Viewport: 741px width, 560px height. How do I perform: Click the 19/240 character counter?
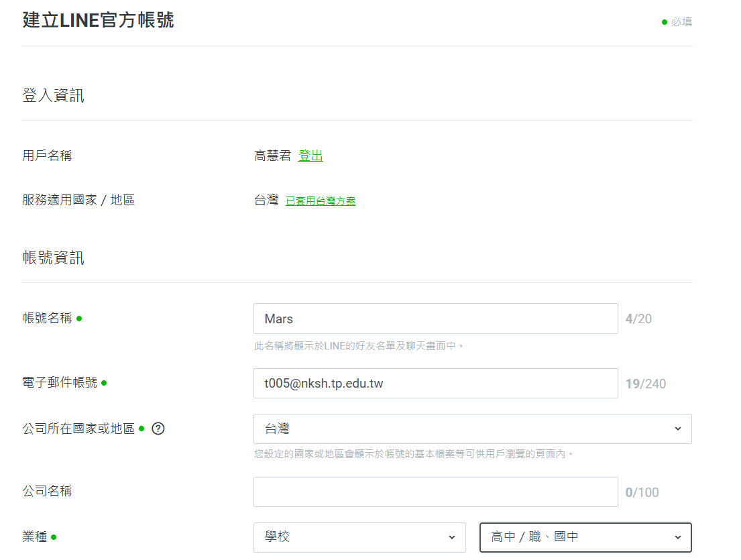[646, 384]
